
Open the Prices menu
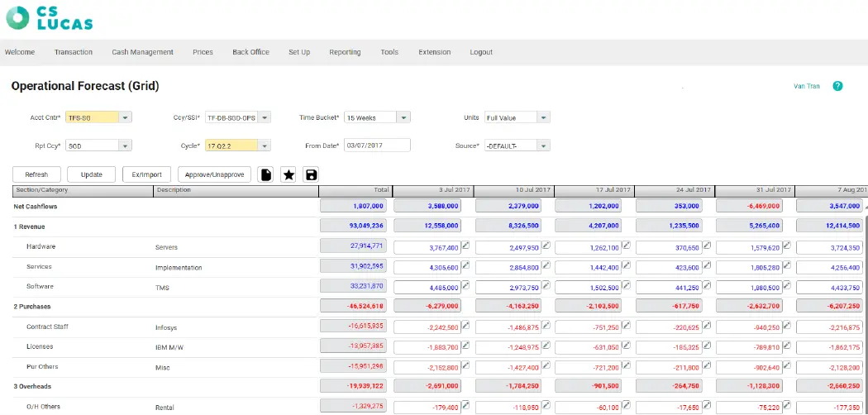click(203, 52)
